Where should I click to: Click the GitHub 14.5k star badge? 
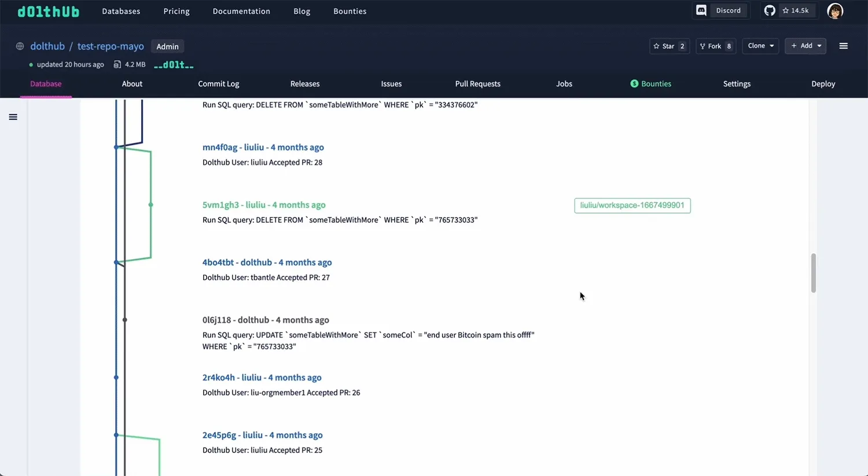(x=789, y=10)
